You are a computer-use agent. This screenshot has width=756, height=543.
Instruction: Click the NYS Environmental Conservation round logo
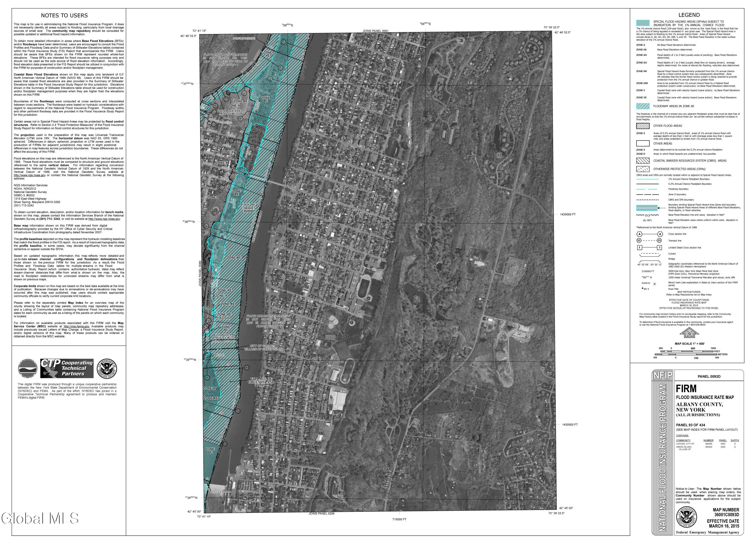pyautogui.click(x=28, y=368)
